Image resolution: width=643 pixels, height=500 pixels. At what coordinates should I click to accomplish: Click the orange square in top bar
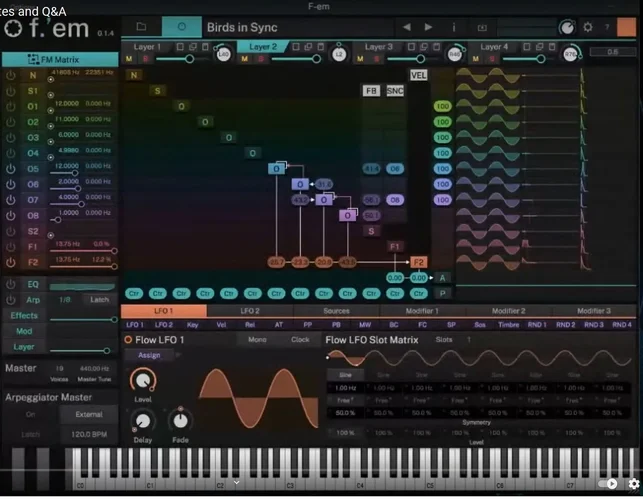tap(626, 27)
